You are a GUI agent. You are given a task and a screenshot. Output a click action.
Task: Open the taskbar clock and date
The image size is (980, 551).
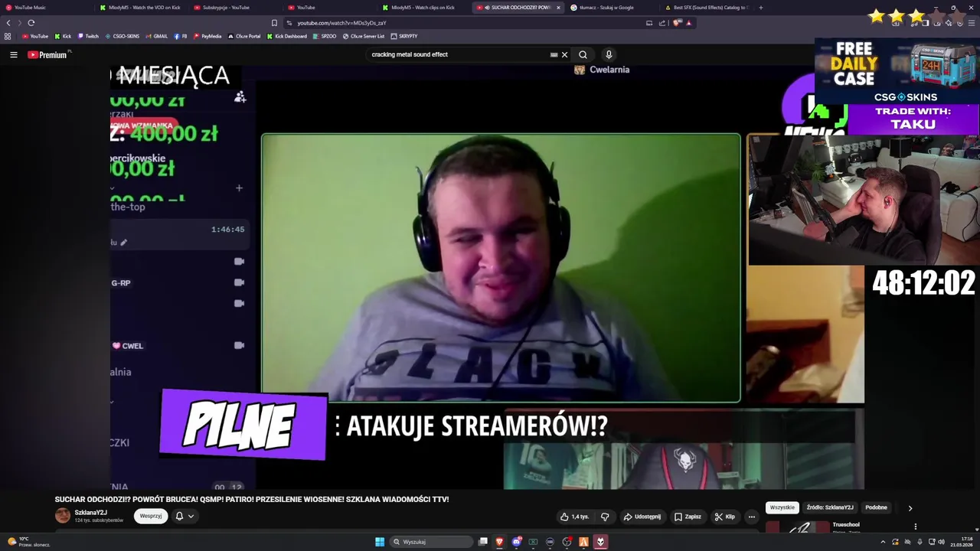[962, 542]
